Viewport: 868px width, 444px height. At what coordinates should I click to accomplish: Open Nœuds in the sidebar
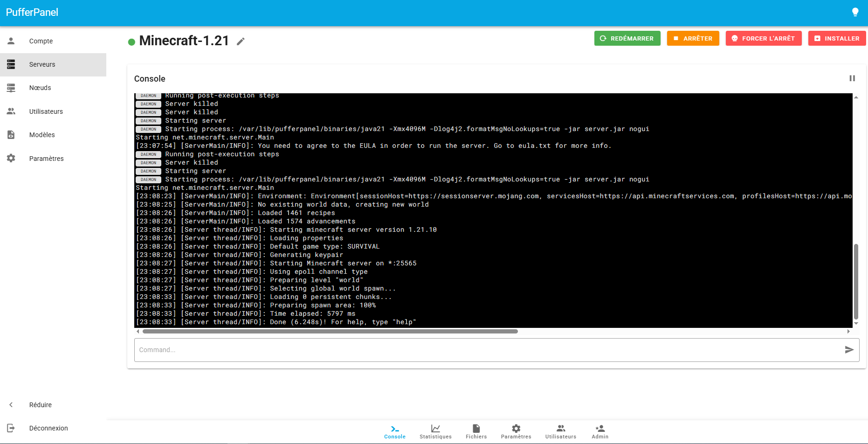[40, 88]
